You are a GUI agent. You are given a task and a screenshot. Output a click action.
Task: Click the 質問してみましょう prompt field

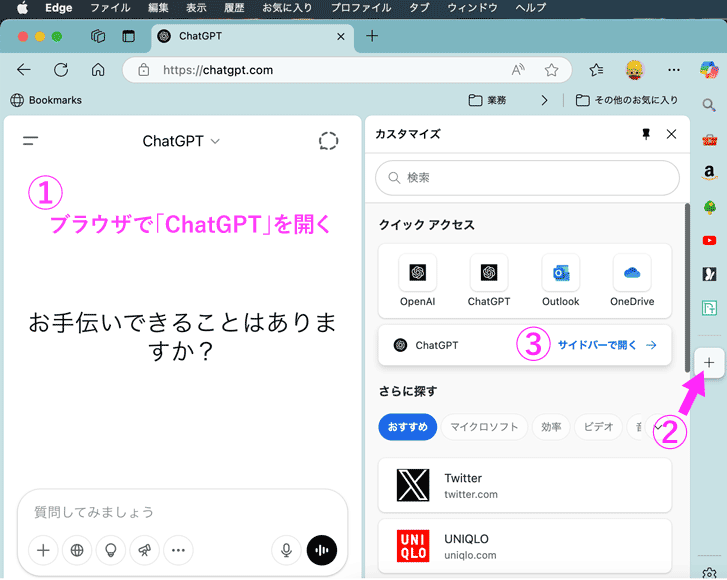[182, 512]
